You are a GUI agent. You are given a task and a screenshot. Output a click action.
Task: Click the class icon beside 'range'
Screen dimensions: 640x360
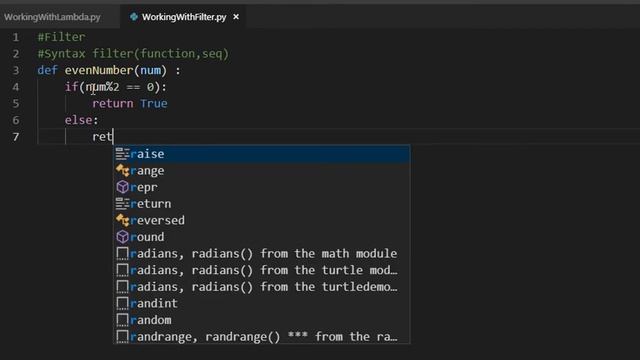122,171
